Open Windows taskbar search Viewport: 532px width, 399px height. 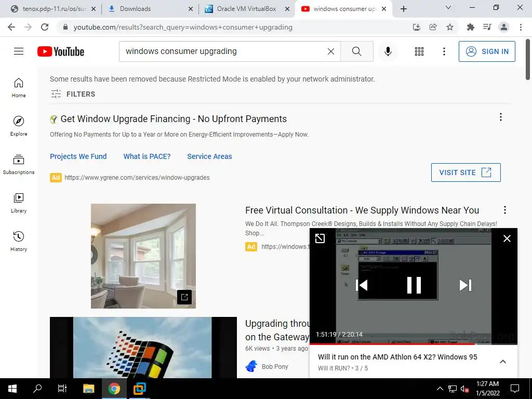[x=37, y=389]
